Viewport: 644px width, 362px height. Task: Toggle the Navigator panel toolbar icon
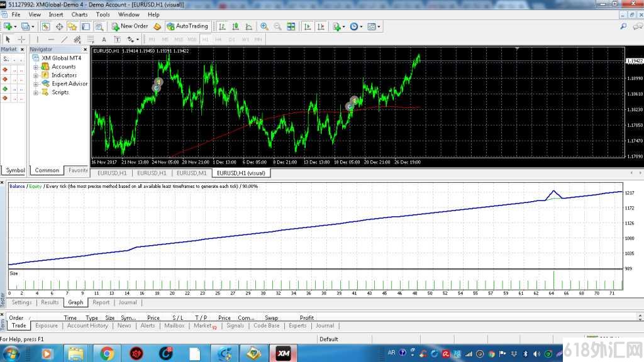point(72,26)
